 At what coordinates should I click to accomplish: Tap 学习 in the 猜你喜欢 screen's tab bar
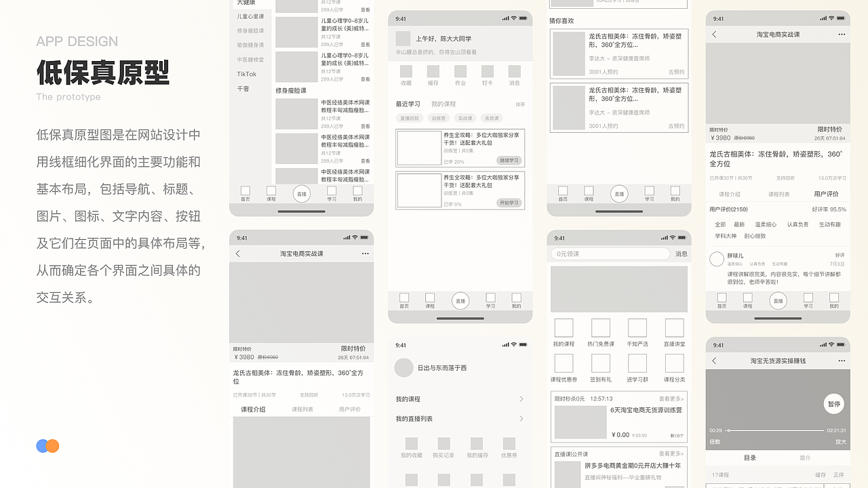(649, 195)
